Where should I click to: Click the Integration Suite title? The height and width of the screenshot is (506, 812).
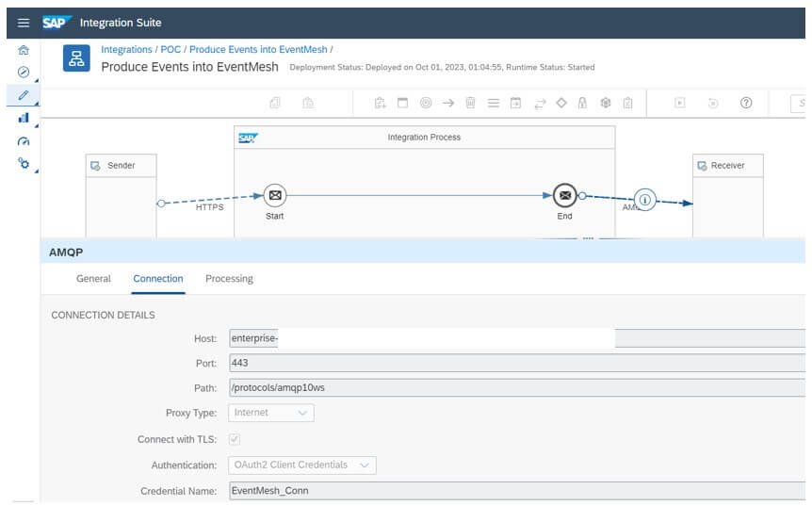pyautogui.click(x=121, y=23)
